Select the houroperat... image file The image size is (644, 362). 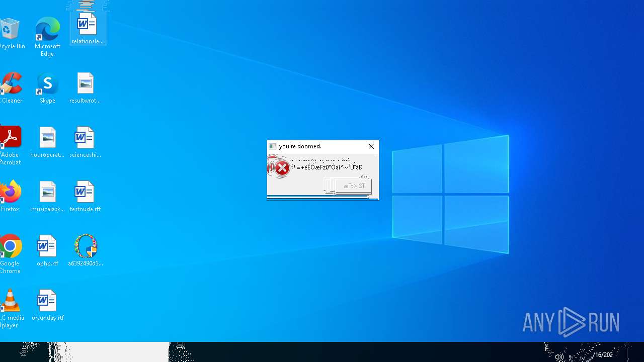click(x=47, y=142)
